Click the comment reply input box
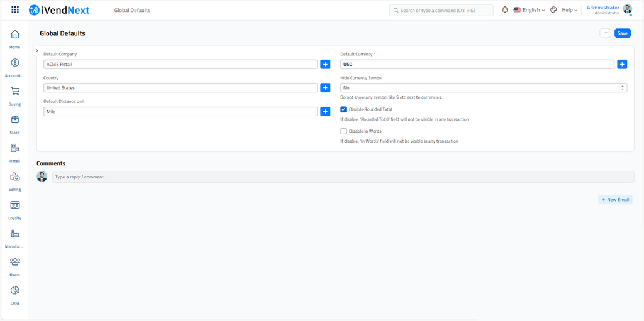Image resolution: width=644 pixels, height=321 pixels. click(343, 177)
